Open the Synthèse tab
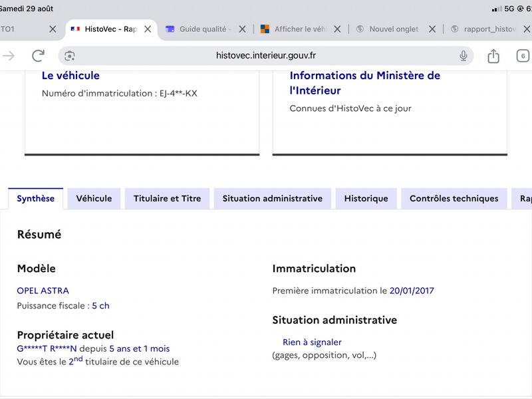Image resolution: width=532 pixels, height=399 pixels. click(x=36, y=198)
